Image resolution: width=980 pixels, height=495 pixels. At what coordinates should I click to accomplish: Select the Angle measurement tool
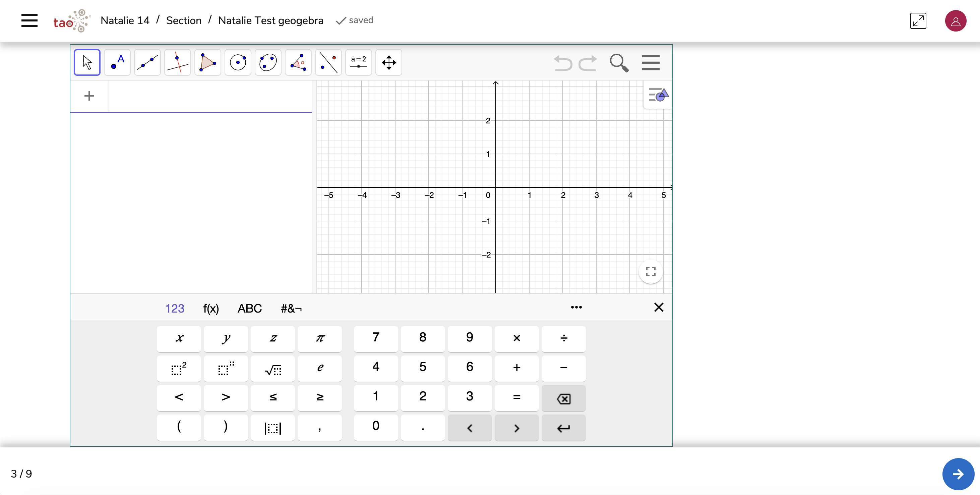[x=298, y=62]
